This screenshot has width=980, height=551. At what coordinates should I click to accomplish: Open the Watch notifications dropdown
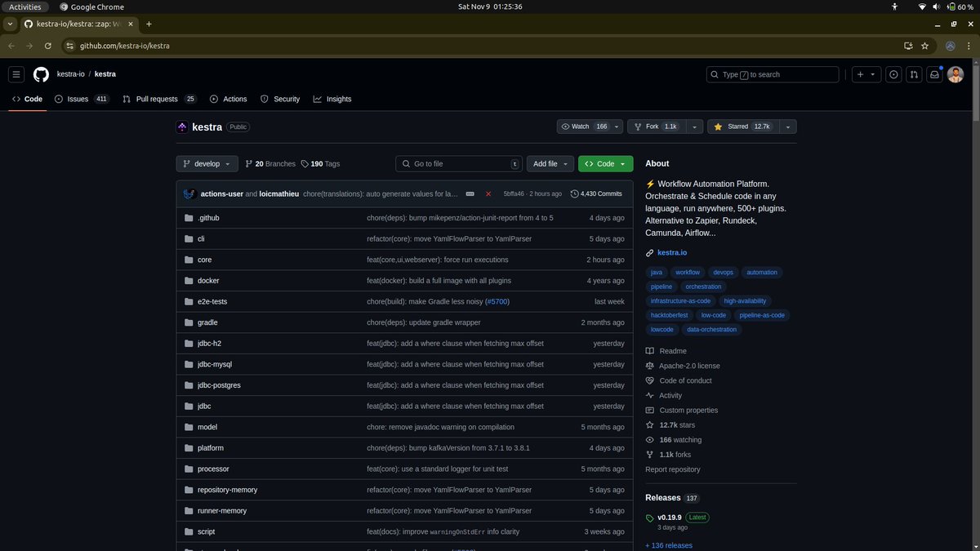pyautogui.click(x=590, y=127)
